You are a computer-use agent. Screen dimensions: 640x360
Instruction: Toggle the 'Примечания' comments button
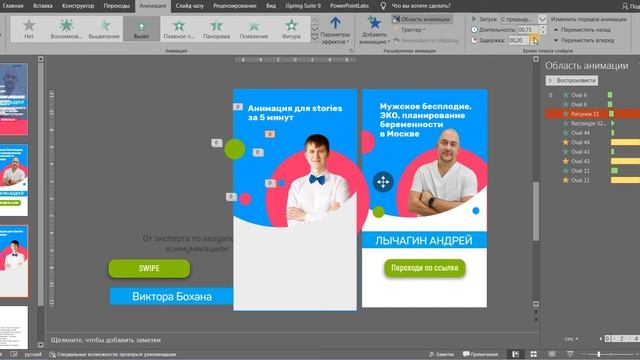click(480, 354)
